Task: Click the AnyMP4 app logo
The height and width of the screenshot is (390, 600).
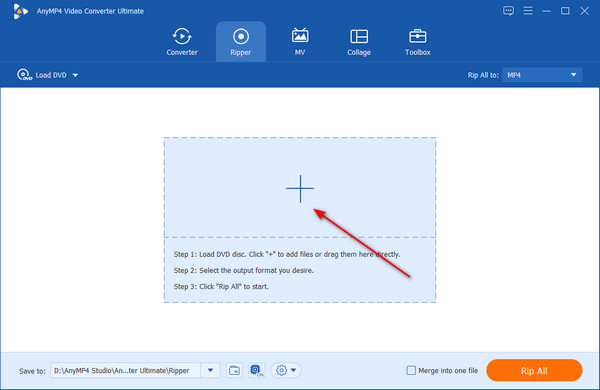Action: (20, 11)
